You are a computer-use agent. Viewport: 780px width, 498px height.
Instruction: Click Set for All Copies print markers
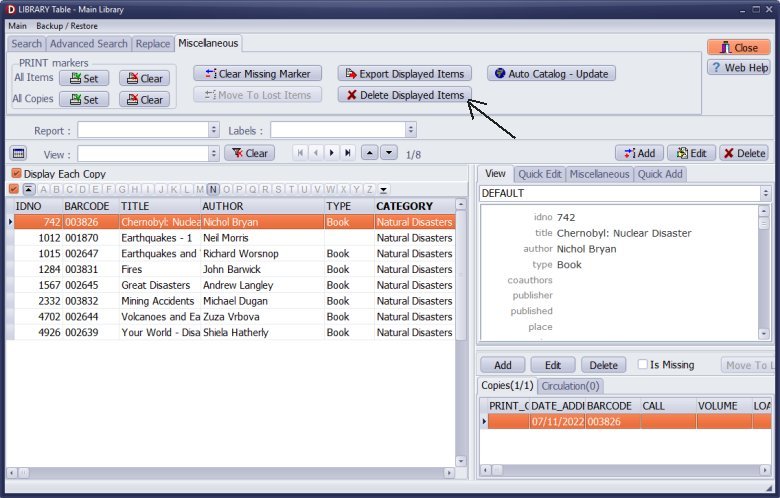pos(84,100)
